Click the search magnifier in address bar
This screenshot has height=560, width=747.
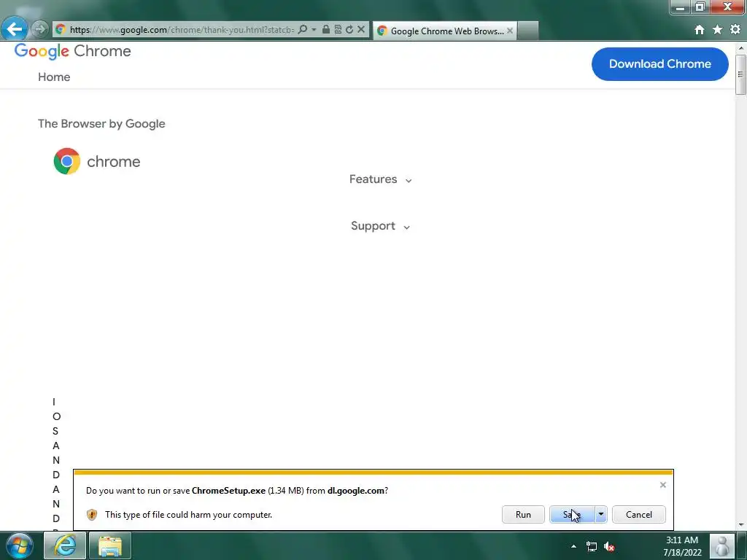tap(302, 29)
